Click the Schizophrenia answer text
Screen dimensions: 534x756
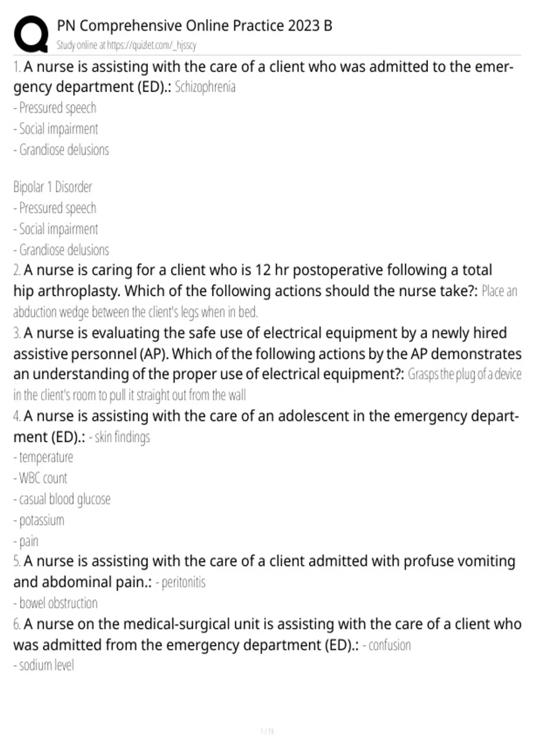[205, 87]
